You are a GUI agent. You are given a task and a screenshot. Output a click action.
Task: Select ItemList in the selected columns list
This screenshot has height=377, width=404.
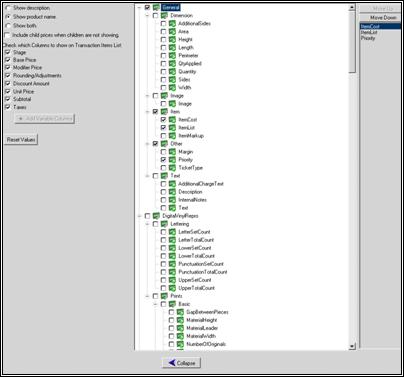(x=380, y=32)
